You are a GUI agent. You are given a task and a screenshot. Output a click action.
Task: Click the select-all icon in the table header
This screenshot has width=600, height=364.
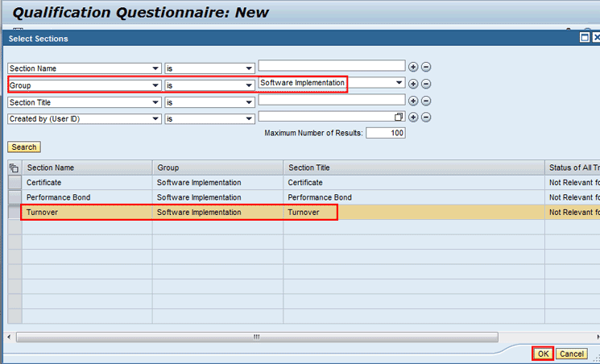[x=14, y=168]
